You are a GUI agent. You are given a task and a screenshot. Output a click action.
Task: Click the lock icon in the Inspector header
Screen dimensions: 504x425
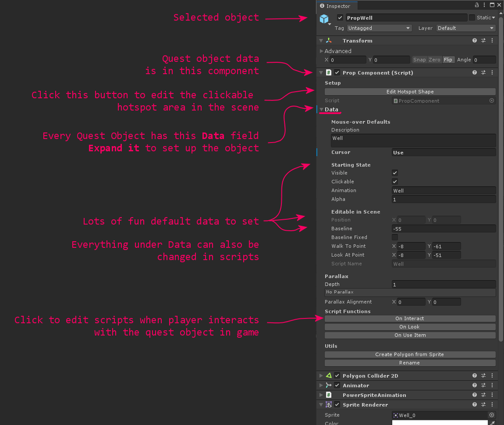point(477,5)
